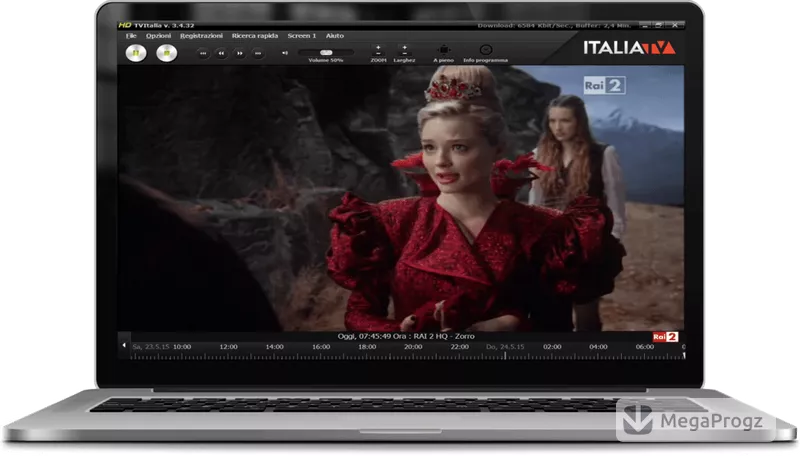Stop playback with the round stop button

tap(166, 53)
